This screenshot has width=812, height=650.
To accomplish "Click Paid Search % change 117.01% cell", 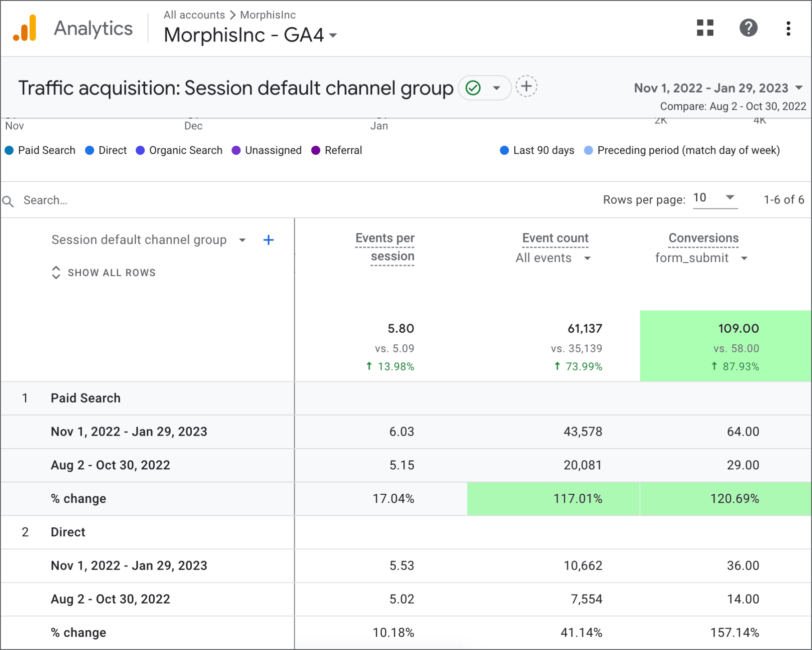I will point(554,499).
